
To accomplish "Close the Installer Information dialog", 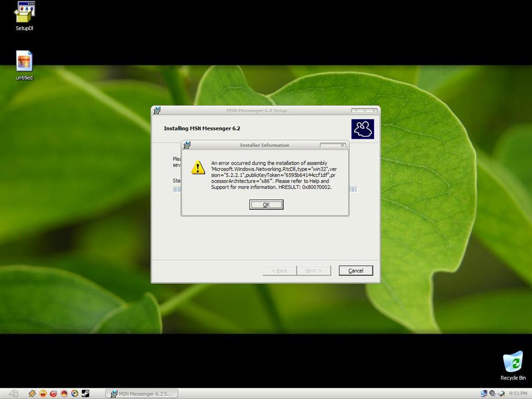I will click(343, 145).
